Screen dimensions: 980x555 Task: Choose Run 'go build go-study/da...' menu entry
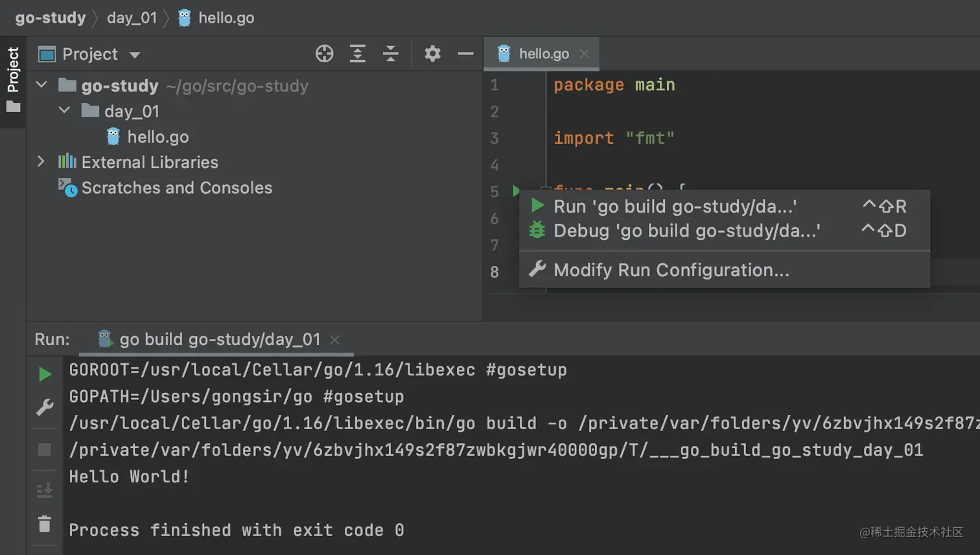pyautogui.click(x=725, y=206)
